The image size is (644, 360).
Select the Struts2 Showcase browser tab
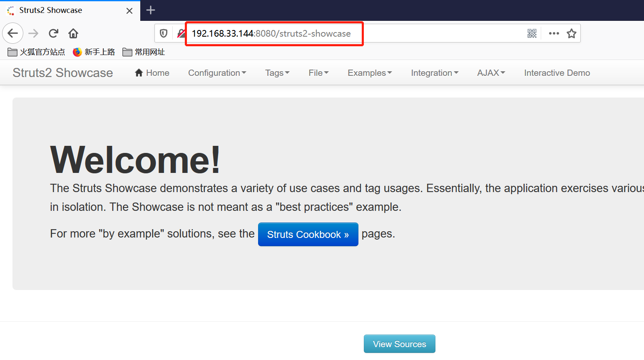(x=70, y=10)
